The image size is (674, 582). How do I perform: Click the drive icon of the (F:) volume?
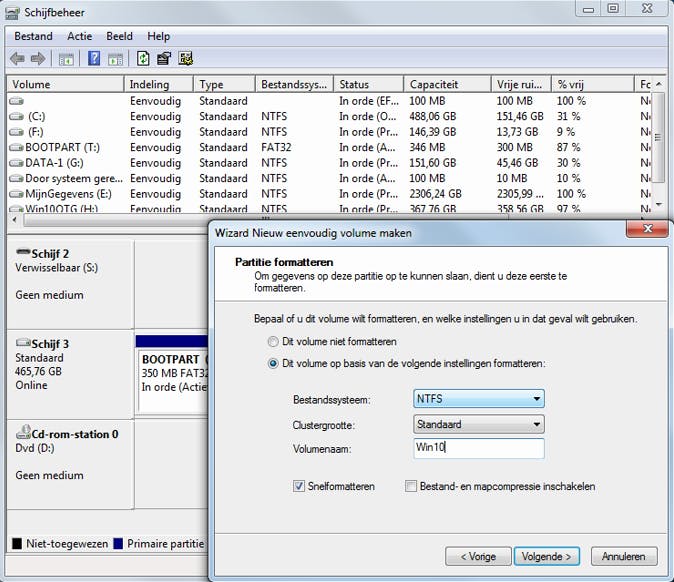point(16,132)
